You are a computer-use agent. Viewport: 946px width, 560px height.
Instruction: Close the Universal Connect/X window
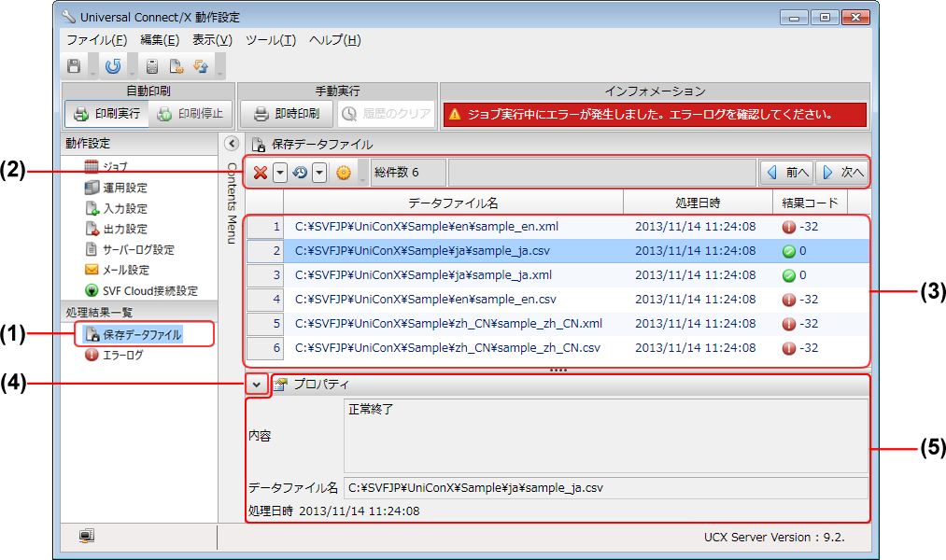coord(854,18)
